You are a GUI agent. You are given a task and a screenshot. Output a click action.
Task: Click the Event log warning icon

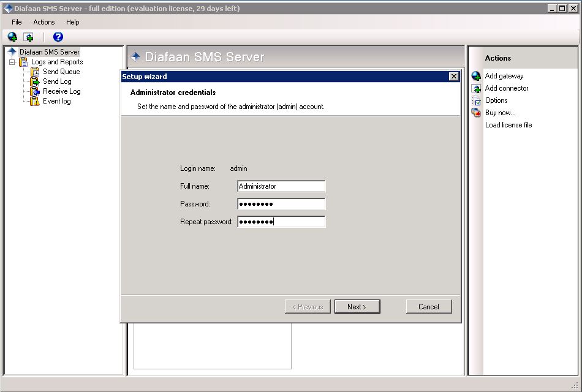(x=36, y=101)
